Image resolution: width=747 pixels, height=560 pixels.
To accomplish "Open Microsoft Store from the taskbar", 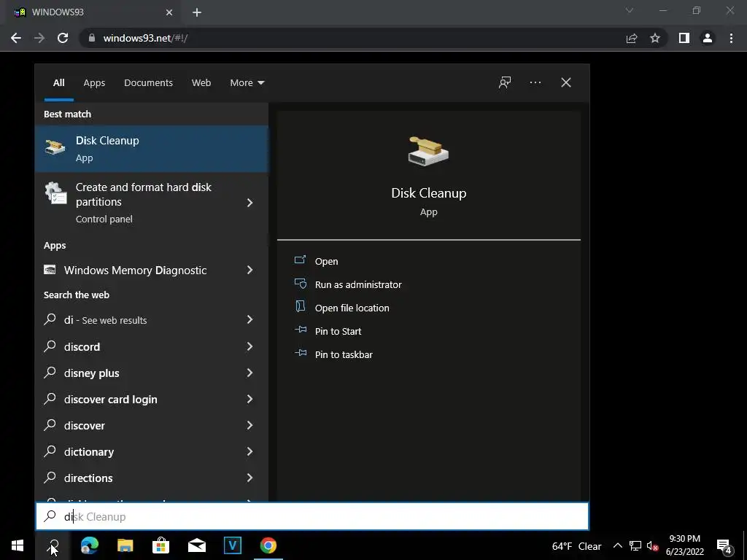I will pos(161,545).
